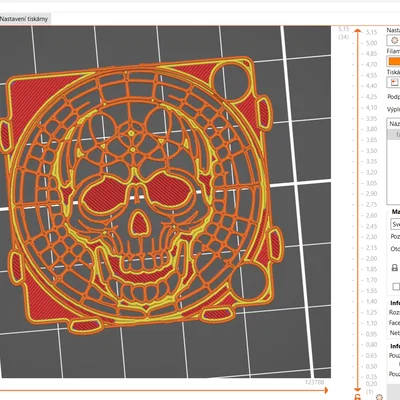Click the print settings cog icon

pos(394,40)
